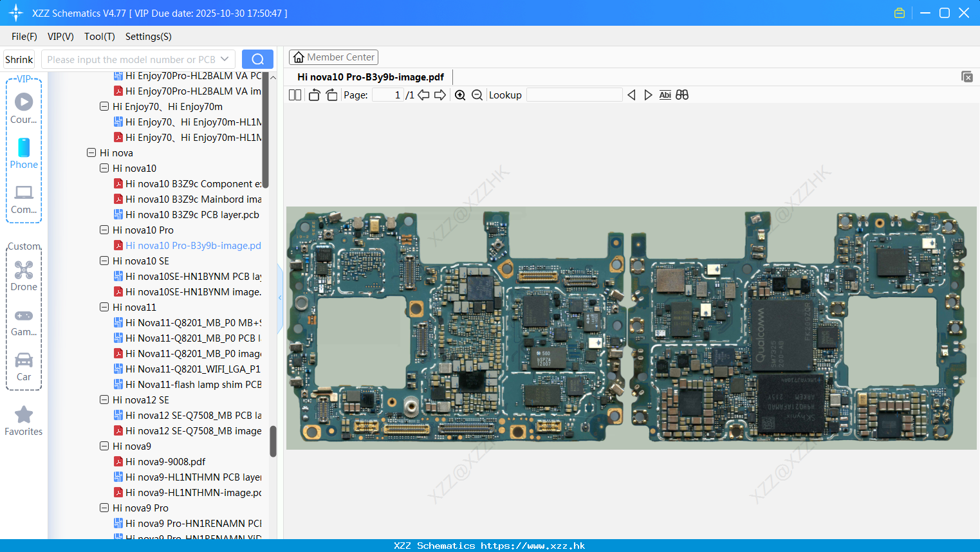The width and height of the screenshot is (980, 552).
Task: Click the pop-out window icon at tab bar right
Action: [966, 77]
